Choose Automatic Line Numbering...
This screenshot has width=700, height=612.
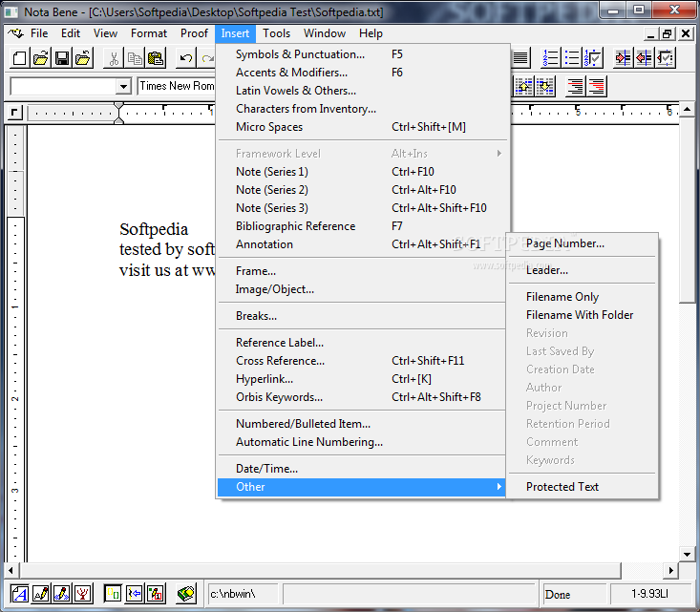click(362, 442)
